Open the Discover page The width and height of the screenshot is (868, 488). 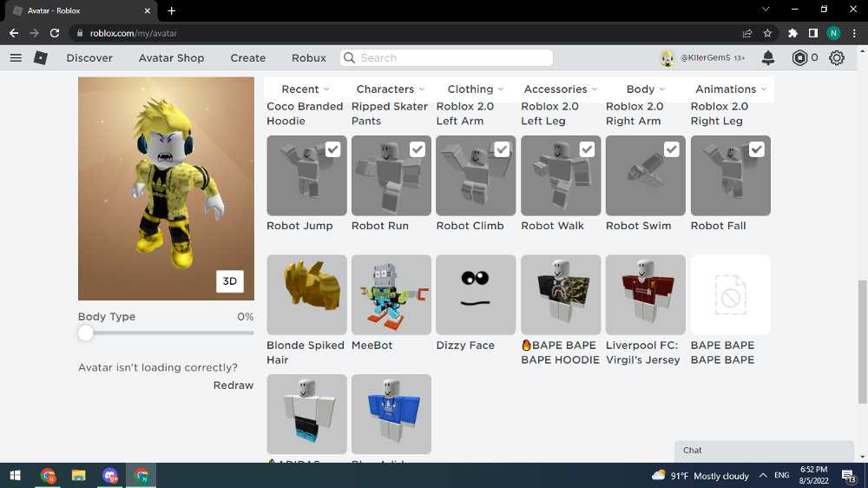click(89, 58)
